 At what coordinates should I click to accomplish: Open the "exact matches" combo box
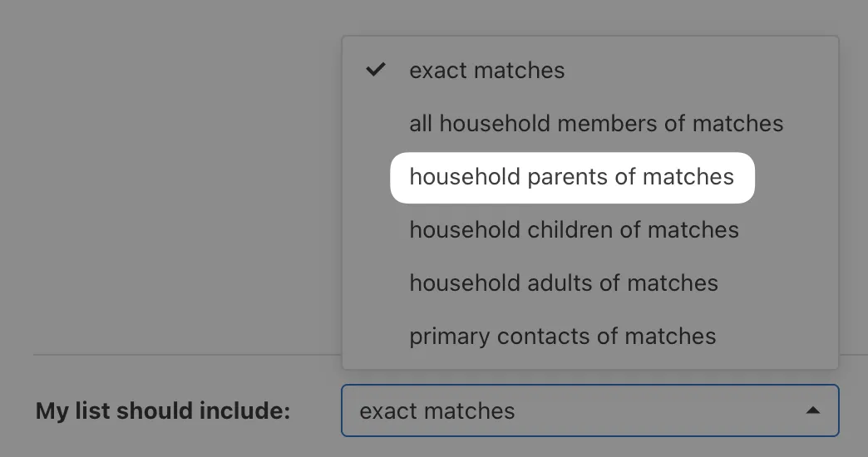coord(589,410)
